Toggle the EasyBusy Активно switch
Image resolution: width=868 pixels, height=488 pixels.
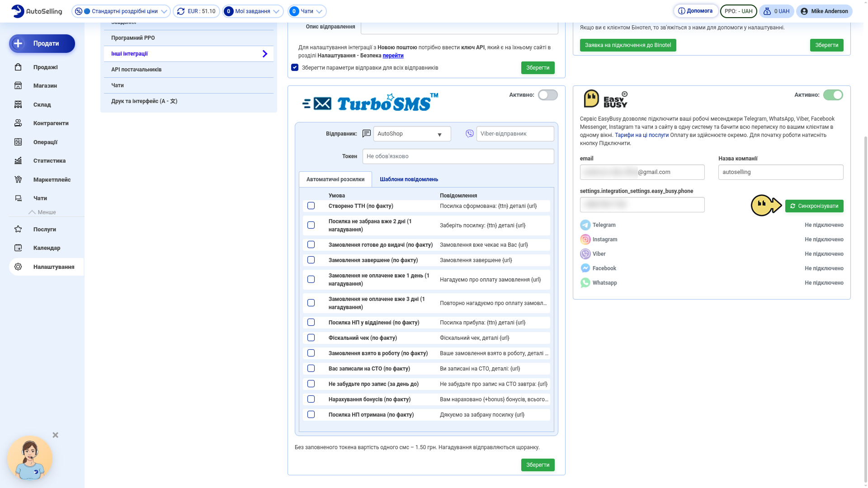pyautogui.click(x=833, y=95)
